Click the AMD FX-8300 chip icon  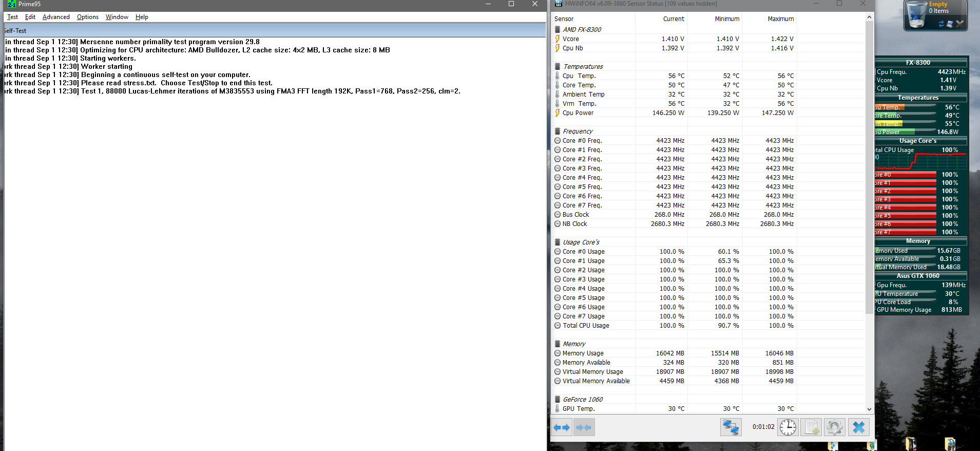[558, 29]
